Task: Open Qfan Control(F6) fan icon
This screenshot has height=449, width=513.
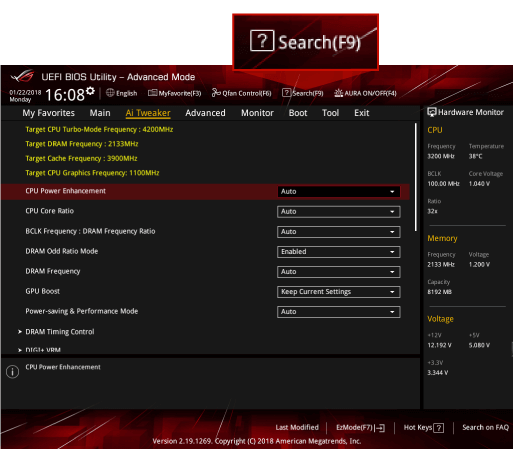Action: tap(216, 93)
